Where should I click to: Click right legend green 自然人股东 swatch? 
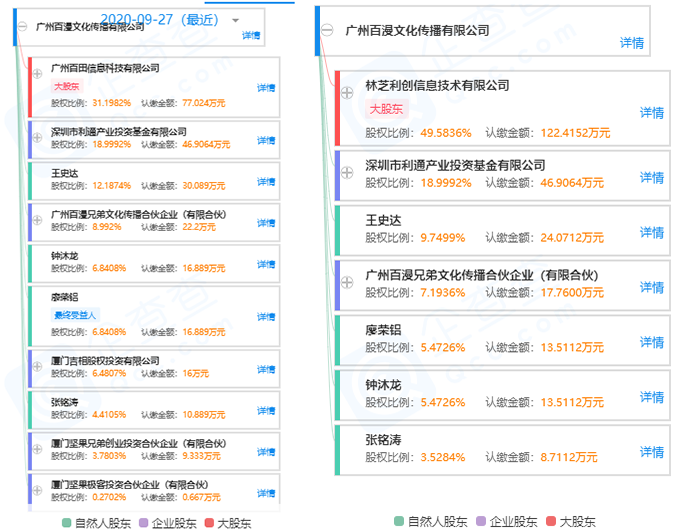point(399,521)
